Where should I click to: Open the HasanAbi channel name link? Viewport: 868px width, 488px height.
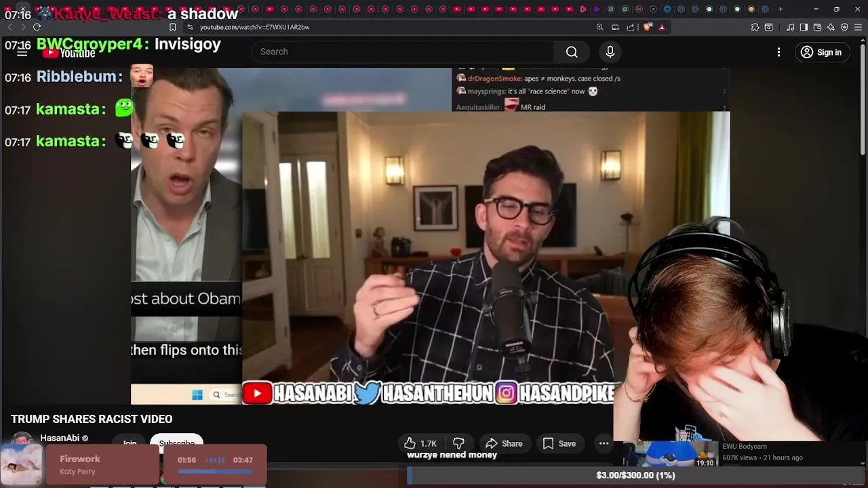point(60,438)
